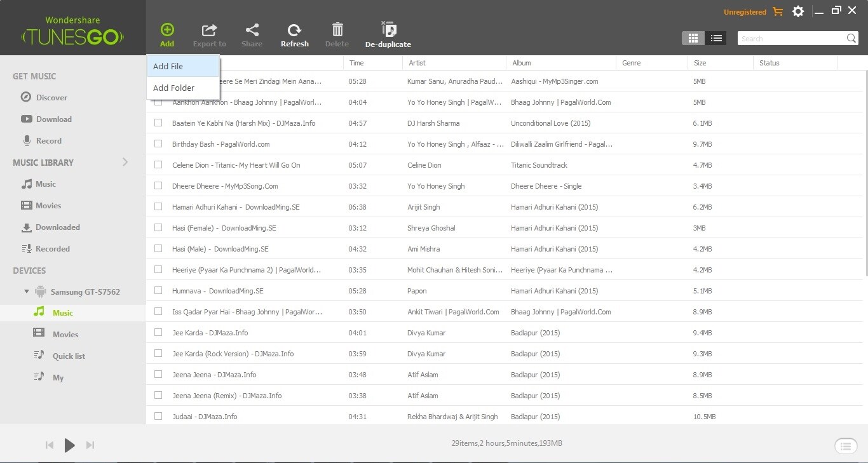Check Hamari Adhuri Kahani song
The height and width of the screenshot is (463, 868).
[x=158, y=206]
